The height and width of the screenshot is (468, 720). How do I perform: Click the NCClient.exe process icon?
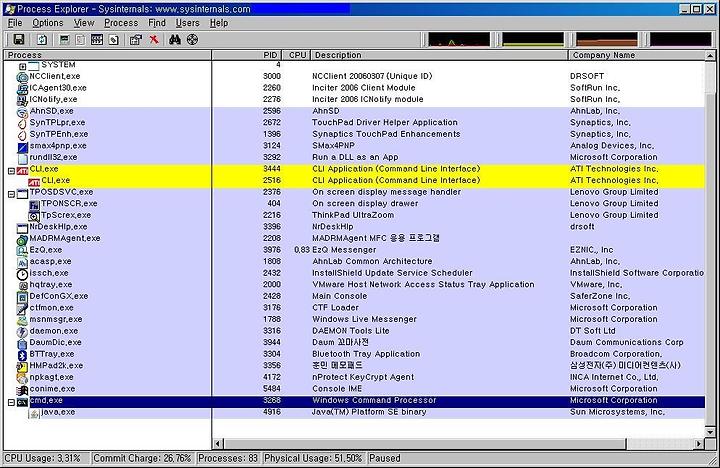[x=22, y=77]
